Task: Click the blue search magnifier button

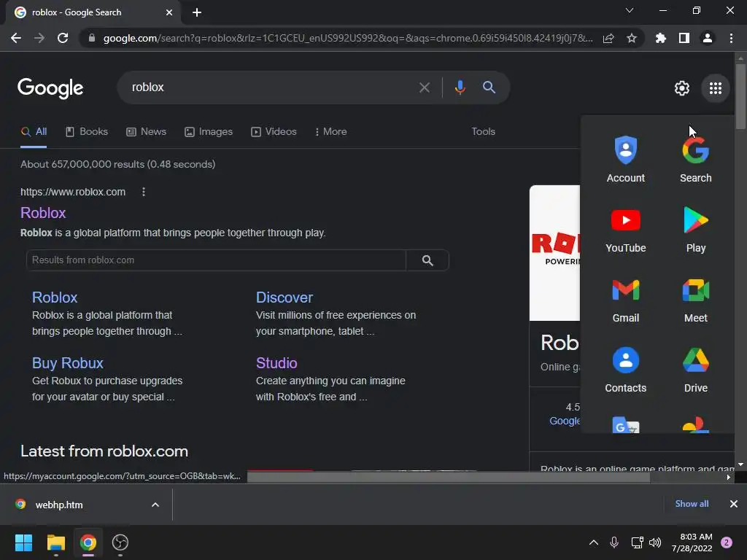Action: click(x=489, y=87)
